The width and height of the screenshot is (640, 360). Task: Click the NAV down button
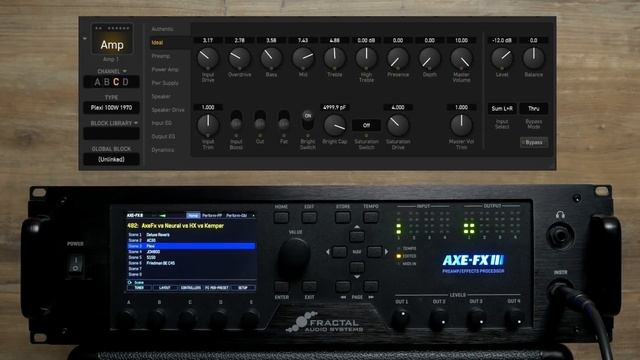click(357, 268)
